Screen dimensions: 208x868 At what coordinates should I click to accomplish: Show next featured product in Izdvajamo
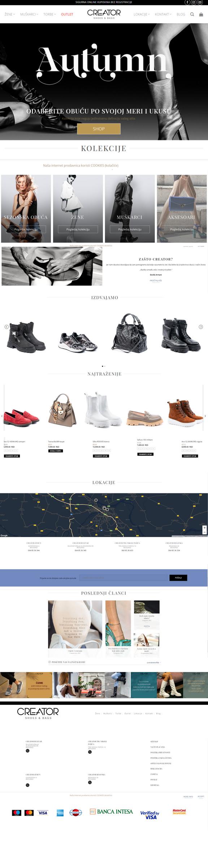tap(201, 327)
